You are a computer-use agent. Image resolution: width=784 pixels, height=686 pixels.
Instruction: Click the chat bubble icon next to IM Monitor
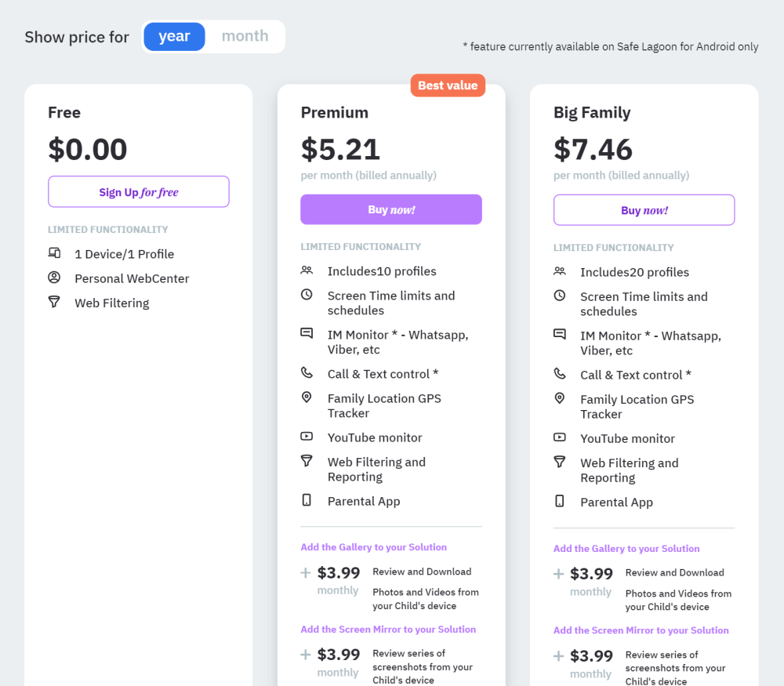(307, 332)
